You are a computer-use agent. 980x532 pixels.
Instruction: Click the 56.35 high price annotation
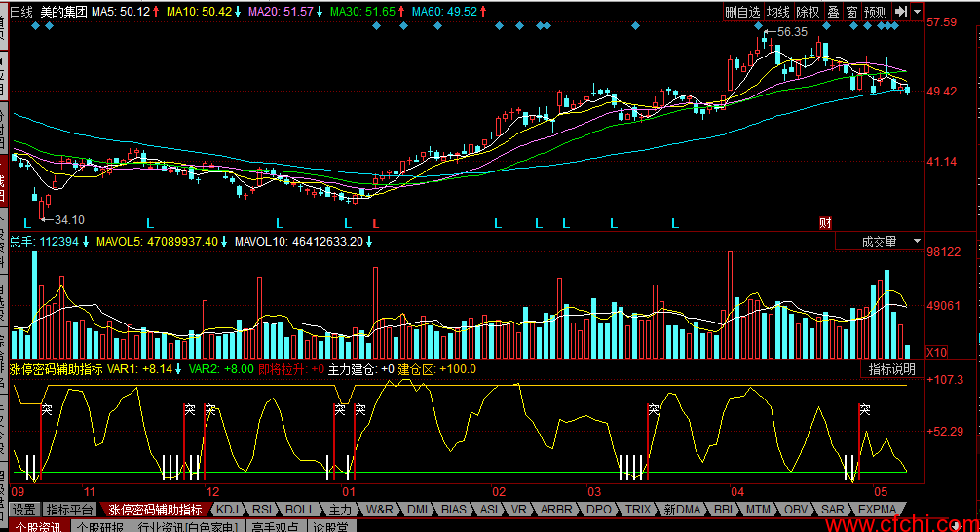[x=792, y=32]
